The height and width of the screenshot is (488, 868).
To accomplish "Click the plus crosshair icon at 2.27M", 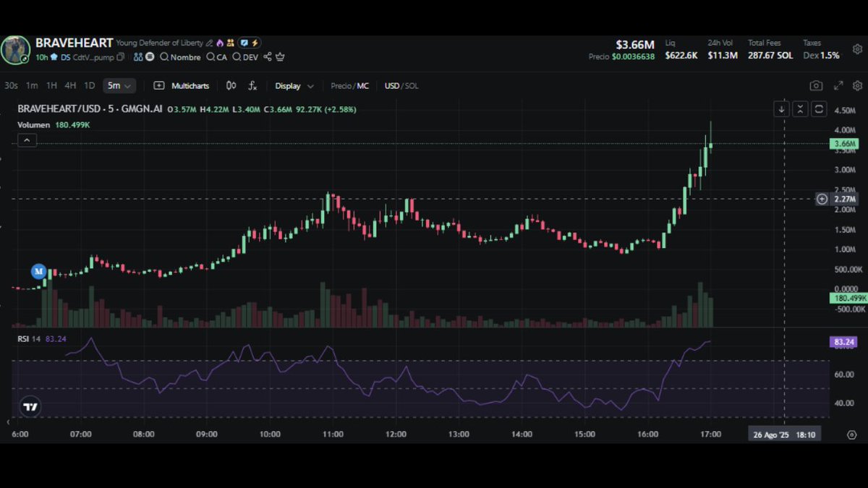I will pos(822,199).
